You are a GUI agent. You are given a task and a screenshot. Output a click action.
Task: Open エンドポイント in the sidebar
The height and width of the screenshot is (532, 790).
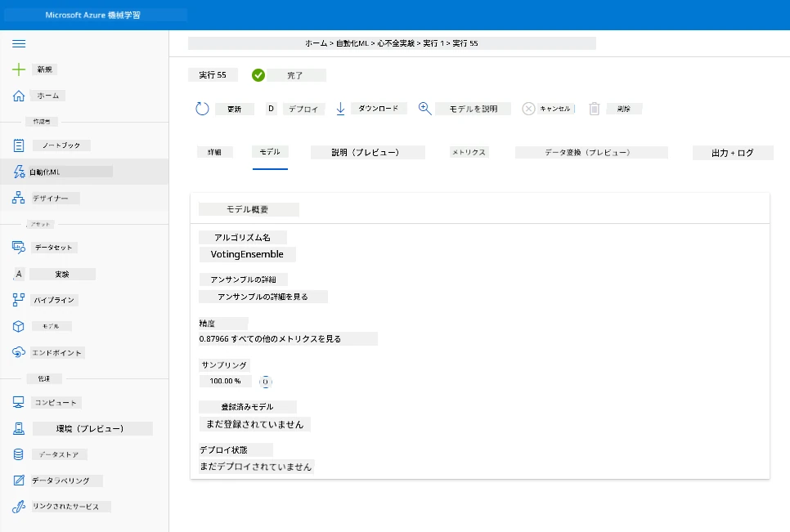57,353
